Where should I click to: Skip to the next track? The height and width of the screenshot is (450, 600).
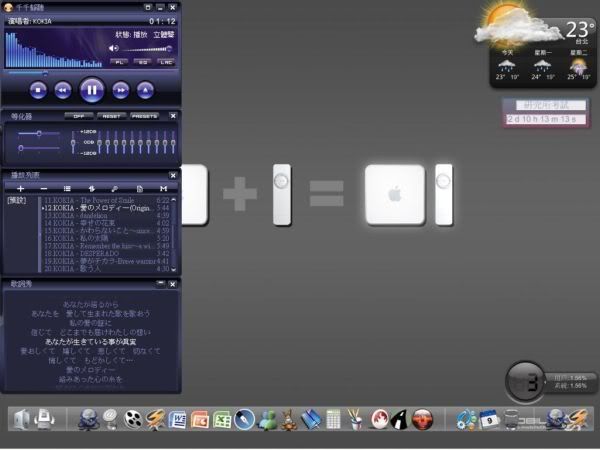tap(121, 90)
